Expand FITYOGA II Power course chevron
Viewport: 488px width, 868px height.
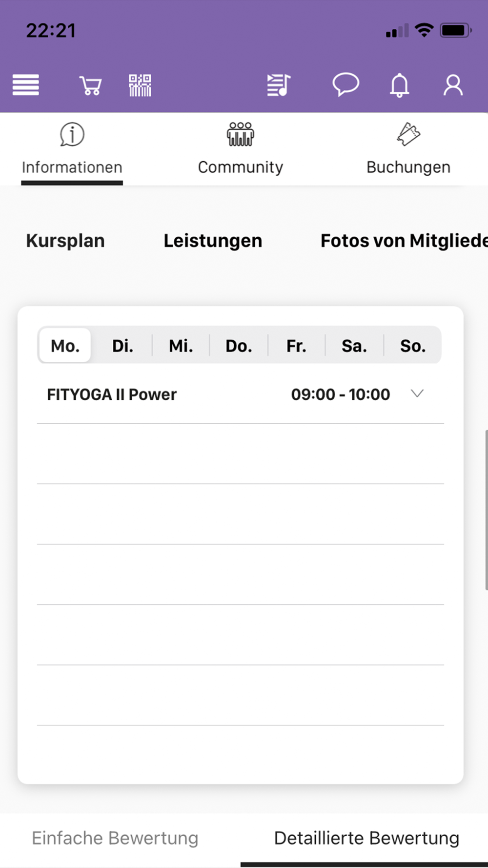coord(417,393)
